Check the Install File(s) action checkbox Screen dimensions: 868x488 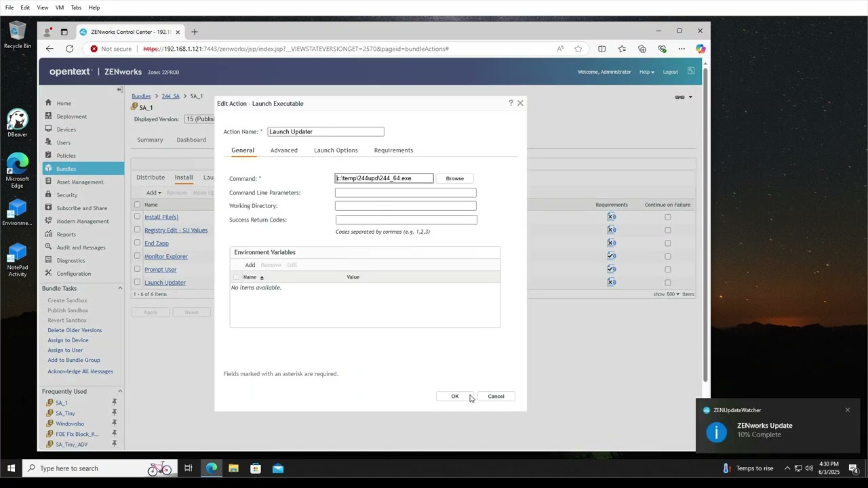coord(137,217)
